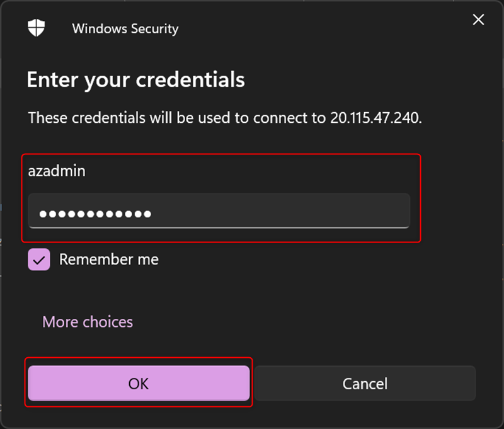Viewport: 504px width, 429px height.
Task: Focus the masked password input field
Action: (x=219, y=214)
